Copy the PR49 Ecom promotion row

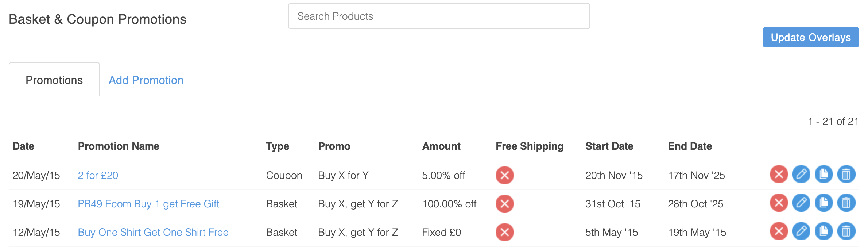pos(824,203)
